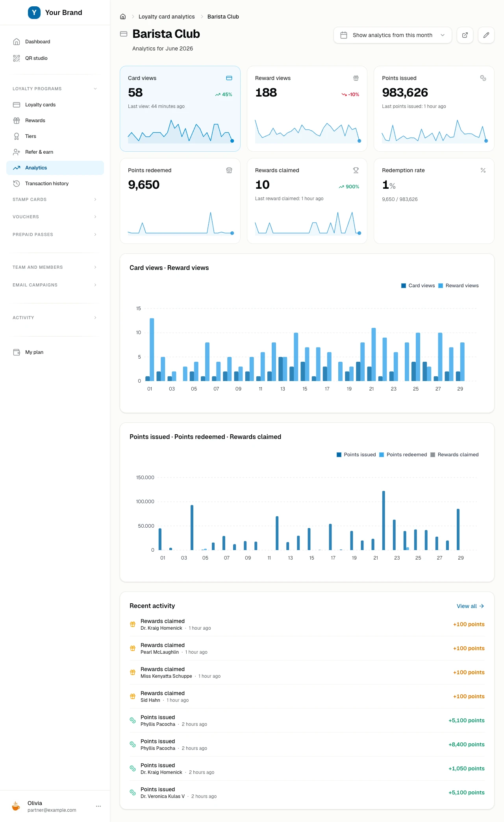The height and width of the screenshot is (822, 504).
Task: Click the +1,050 points value
Action: (467, 768)
